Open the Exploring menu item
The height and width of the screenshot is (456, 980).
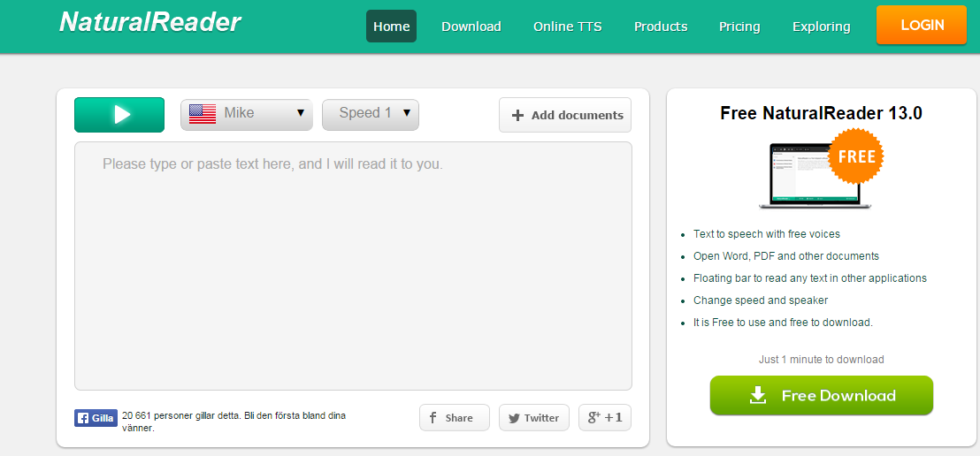coord(822,27)
